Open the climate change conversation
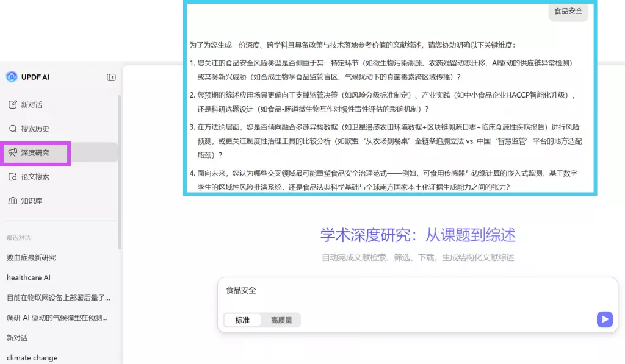This screenshot has height=364, width=625. [x=32, y=357]
